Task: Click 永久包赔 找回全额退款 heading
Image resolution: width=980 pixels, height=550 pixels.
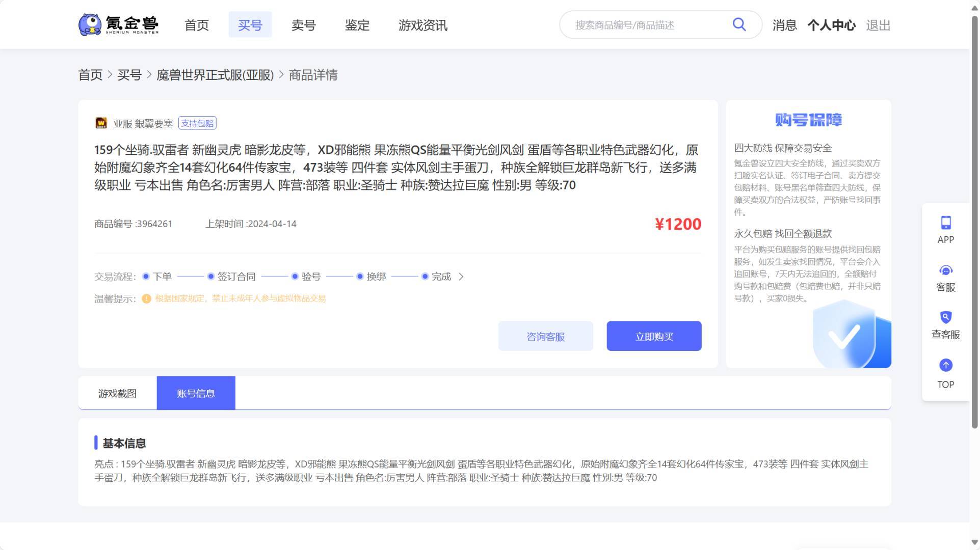Action: click(x=782, y=234)
